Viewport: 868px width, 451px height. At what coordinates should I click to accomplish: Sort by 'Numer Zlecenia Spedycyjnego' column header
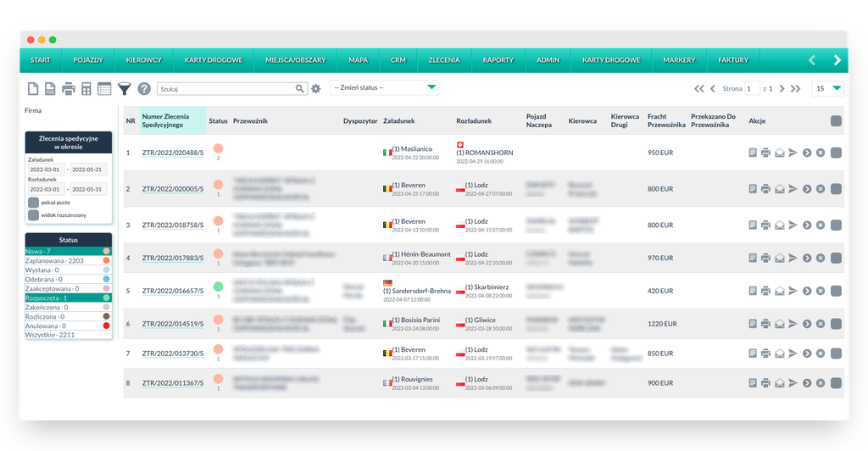[173, 120]
